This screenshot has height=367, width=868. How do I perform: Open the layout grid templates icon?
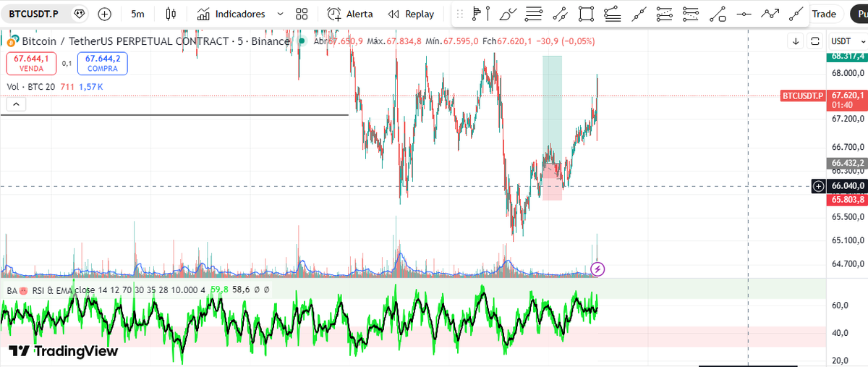pyautogui.click(x=302, y=14)
